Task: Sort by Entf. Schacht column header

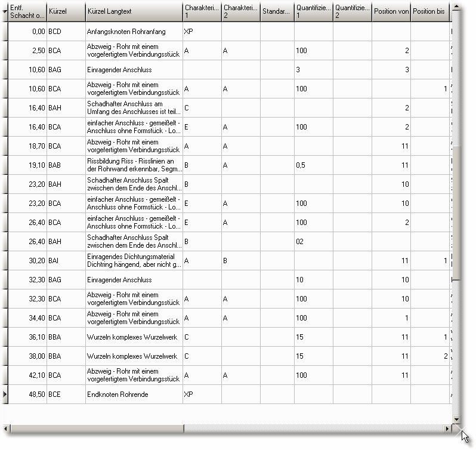Action: [27, 11]
